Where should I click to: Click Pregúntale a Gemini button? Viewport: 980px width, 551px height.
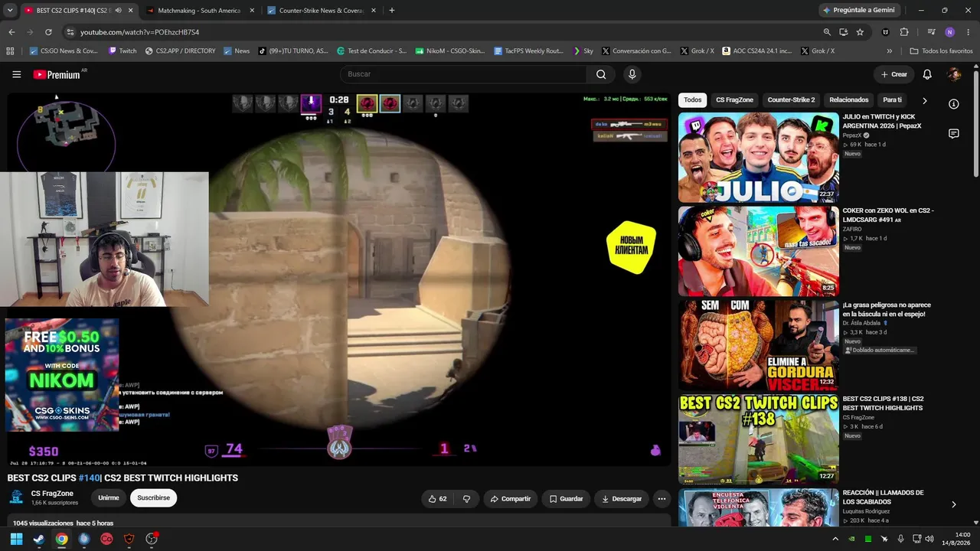pos(858,11)
